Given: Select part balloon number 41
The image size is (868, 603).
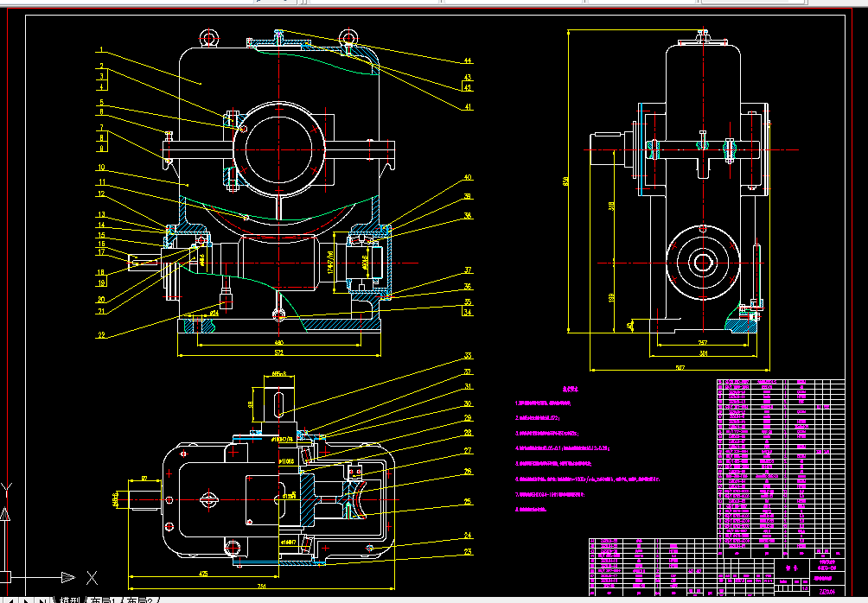Looking at the screenshot, I should pyautogui.click(x=468, y=107).
